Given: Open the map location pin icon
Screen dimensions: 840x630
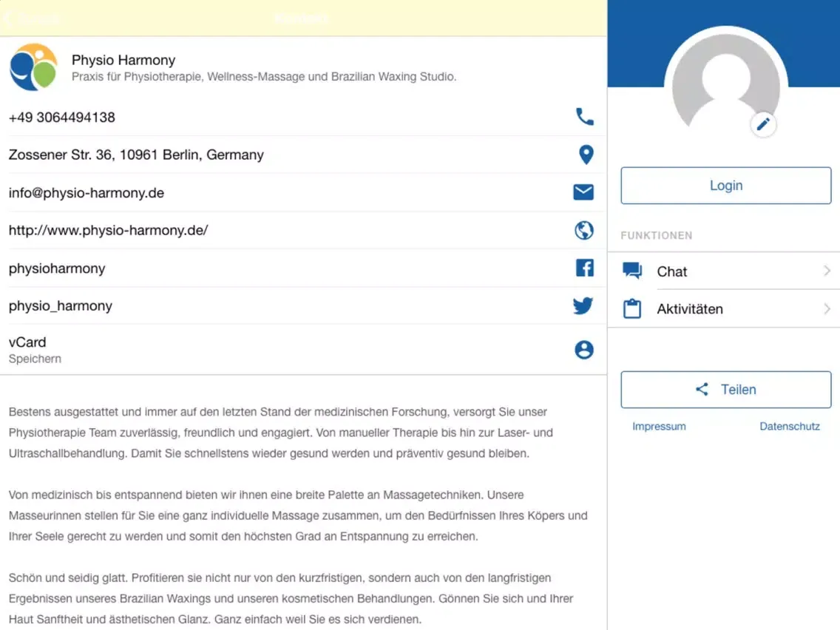Looking at the screenshot, I should click(585, 155).
